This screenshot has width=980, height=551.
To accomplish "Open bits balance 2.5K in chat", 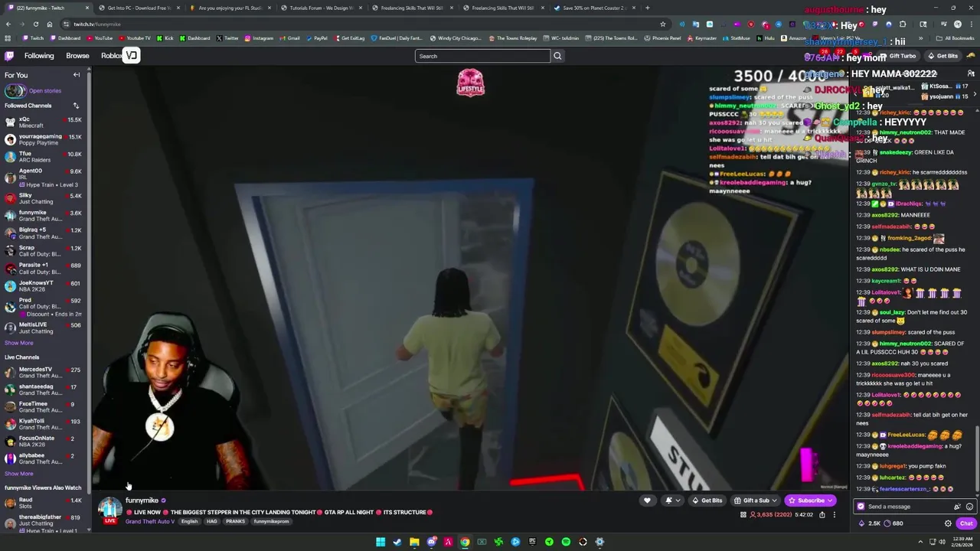I will tap(869, 523).
